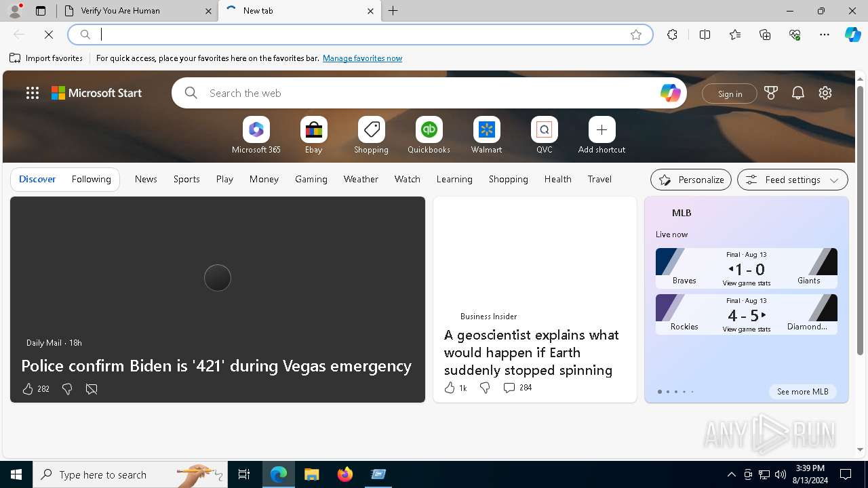Open Task View on the taskbar
The height and width of the screenshot is (488, 868).
(x=244, y=474)
